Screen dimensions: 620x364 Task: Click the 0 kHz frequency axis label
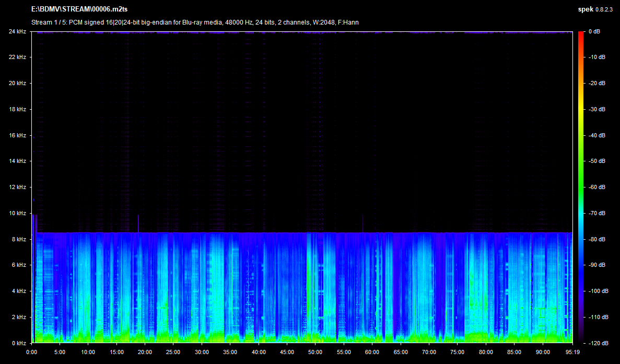coord(19,343)
